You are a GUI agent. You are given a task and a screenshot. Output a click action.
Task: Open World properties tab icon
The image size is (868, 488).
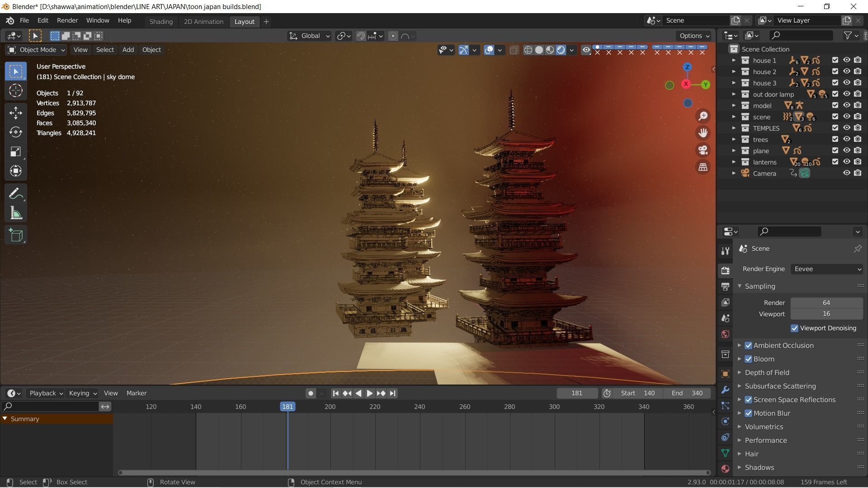[x=726, y=334]
